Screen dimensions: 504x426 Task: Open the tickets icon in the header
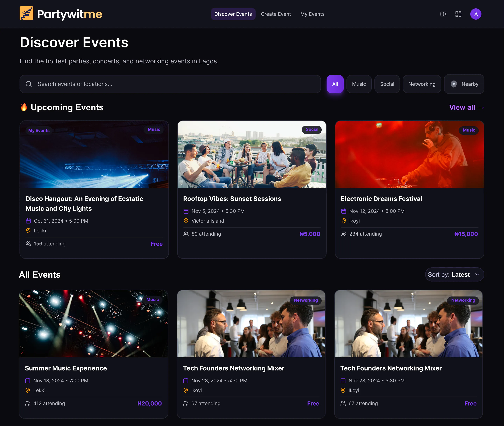[443, 14]
